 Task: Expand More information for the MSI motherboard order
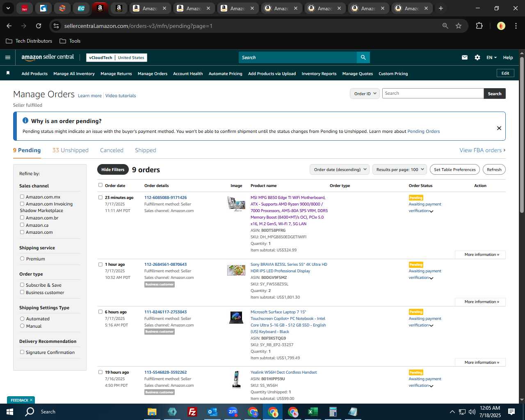coord(480,255)
